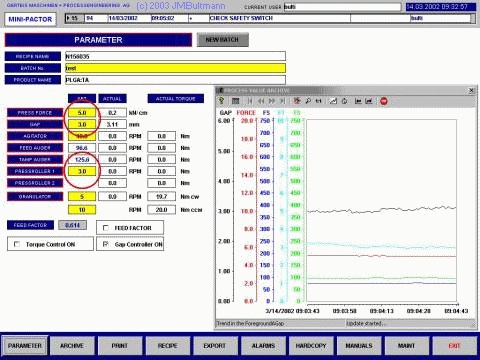Open the MANUALS bottom button

pos(359,346)
